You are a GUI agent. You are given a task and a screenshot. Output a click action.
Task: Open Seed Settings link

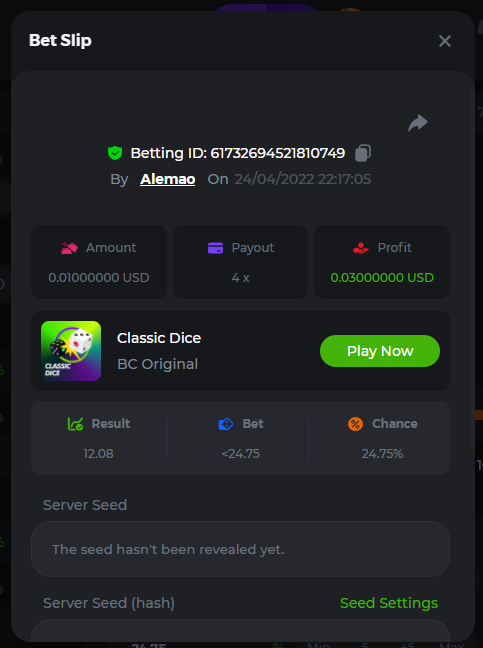(x=389, y=603)
